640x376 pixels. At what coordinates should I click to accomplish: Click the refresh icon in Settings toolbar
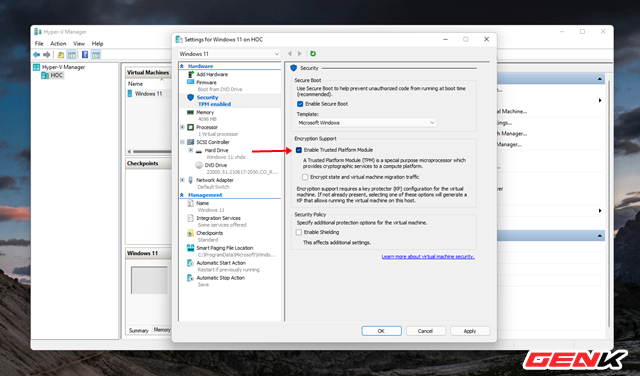tap(313, 53)
